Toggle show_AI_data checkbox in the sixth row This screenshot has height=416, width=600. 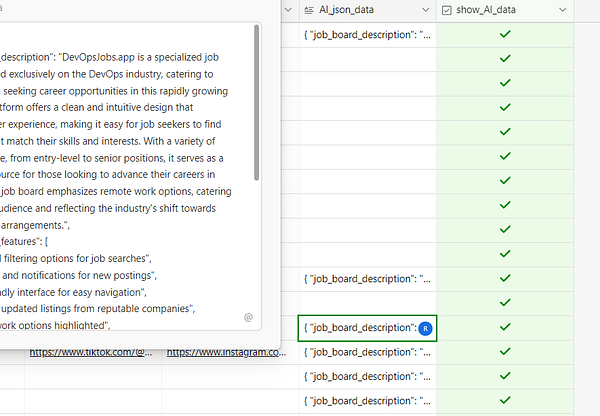505,156
